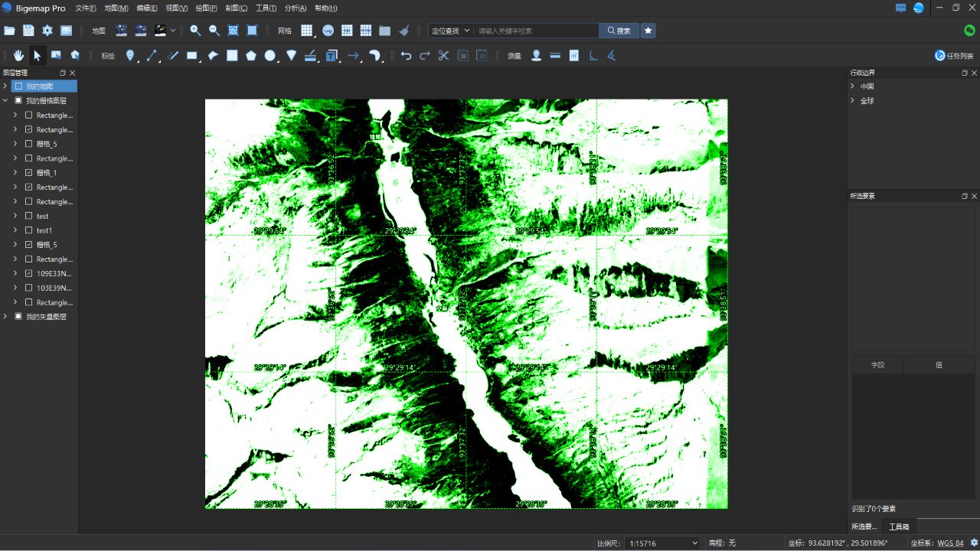
Task: Switch to the 工具箱 tab
Action: click(898, 526)
